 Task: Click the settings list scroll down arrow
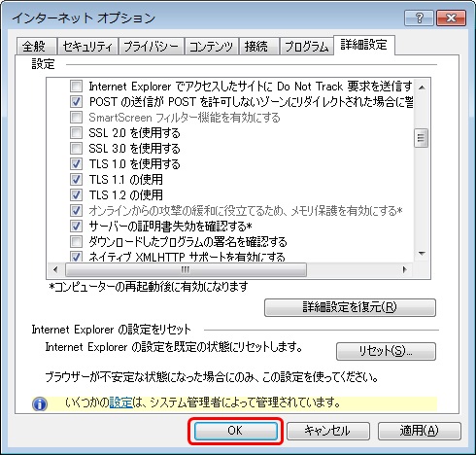422,254
